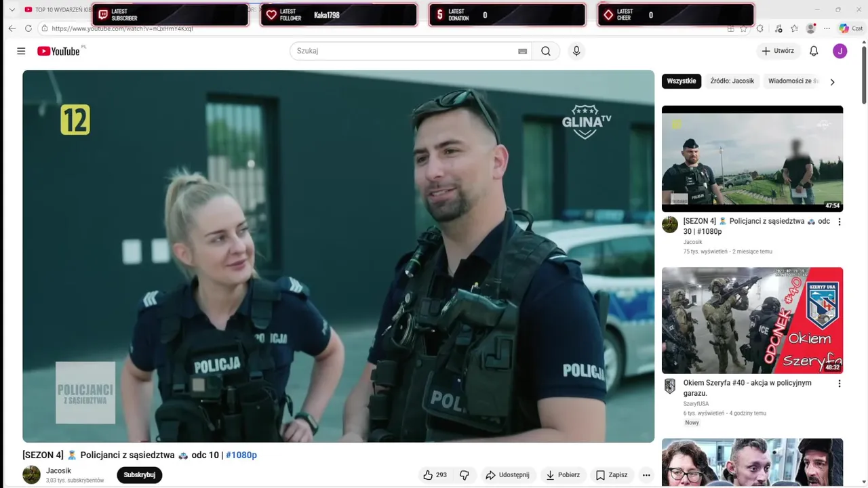
Task: Click the YouTube URL address bar
Action: [380, 28]
